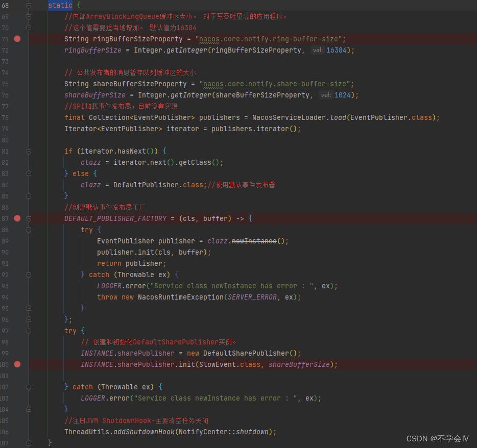
Task: Disable the breakpoint on sharePublisher.init line
Action: pyautogui.click(x=17, y=364)
